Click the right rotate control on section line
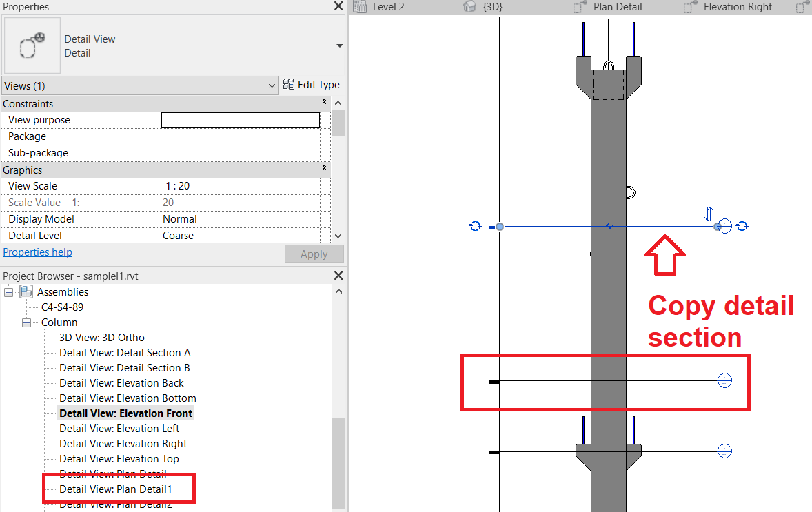 pyautogui.click(x=742, y=225)
